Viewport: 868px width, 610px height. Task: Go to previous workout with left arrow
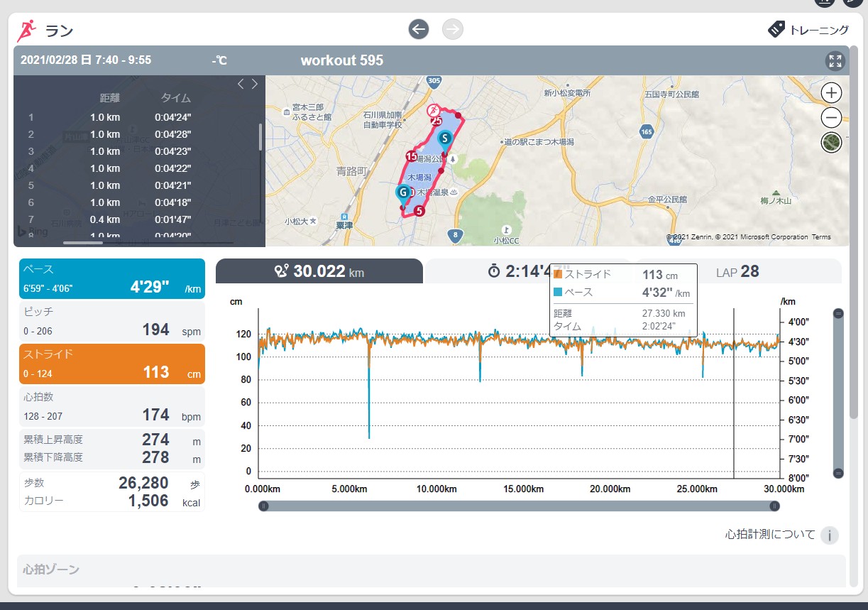[419, 29]
